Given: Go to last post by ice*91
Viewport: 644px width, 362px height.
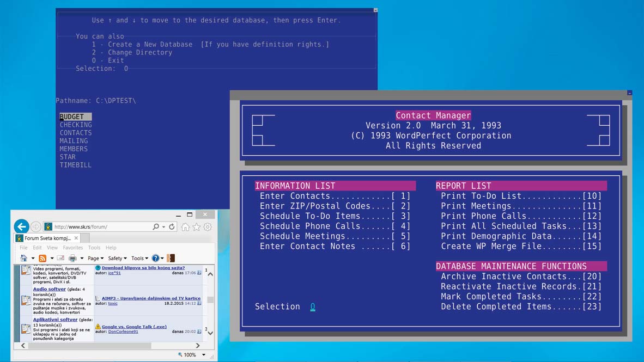Looking at the screenshot, I should pyautogui.click(x=199, y=273).
